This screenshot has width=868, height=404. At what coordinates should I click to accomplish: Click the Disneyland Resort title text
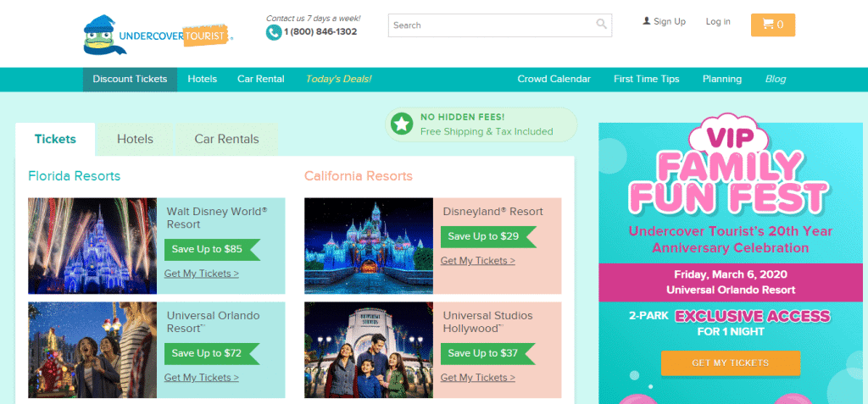[492, 212]
